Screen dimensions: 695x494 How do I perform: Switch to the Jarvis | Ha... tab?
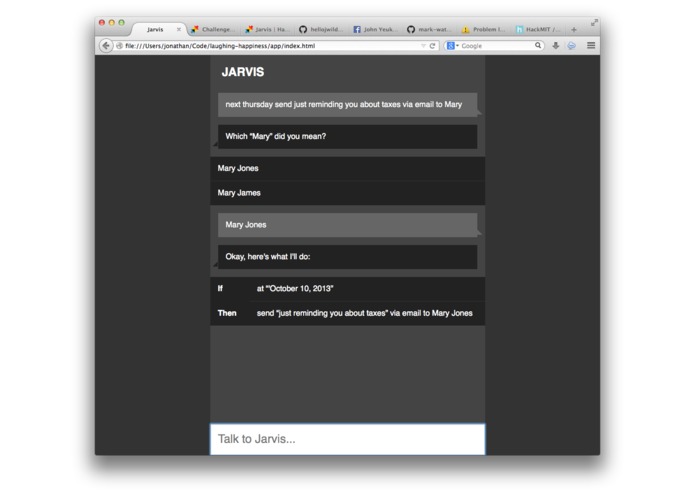[x=267, y=29]
